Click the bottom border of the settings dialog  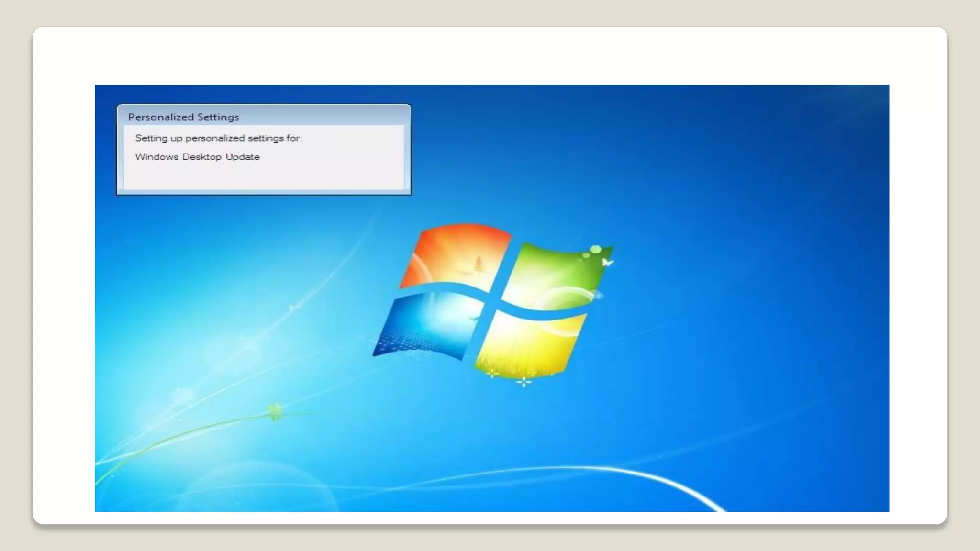[264, 192]
